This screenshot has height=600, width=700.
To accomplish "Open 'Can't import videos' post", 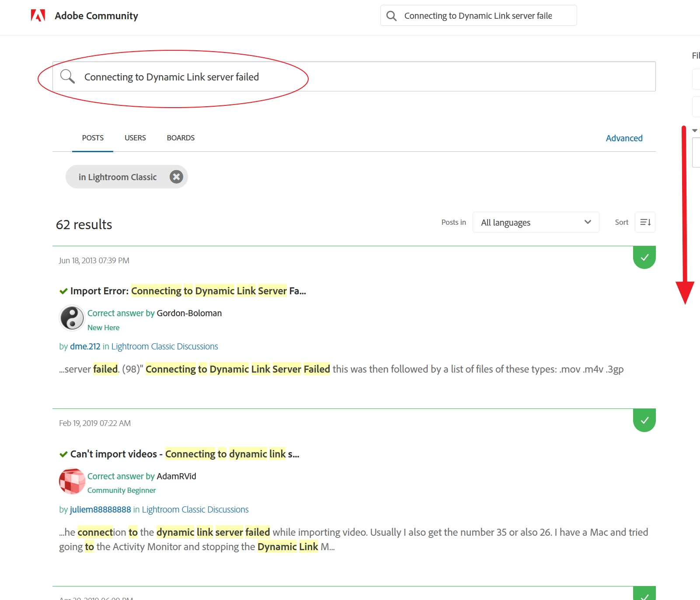I will 185,454.
